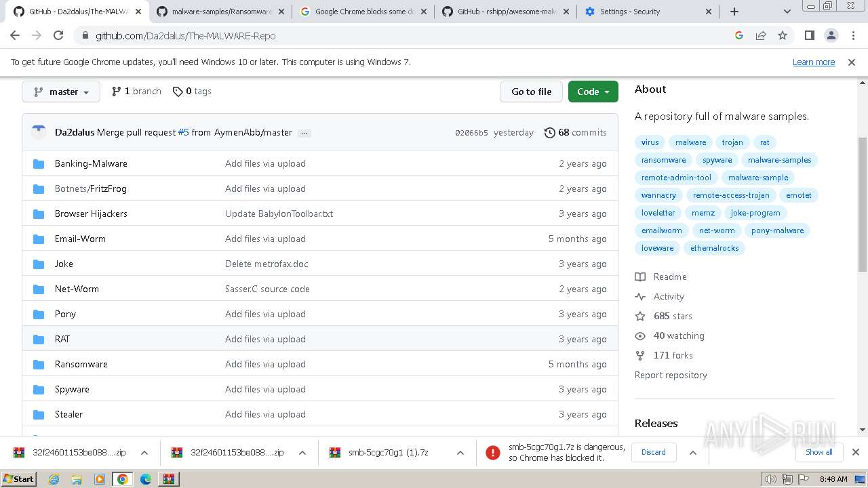Click the commits history clock icon
The image size is (868, 488).
tap(550, 133)
